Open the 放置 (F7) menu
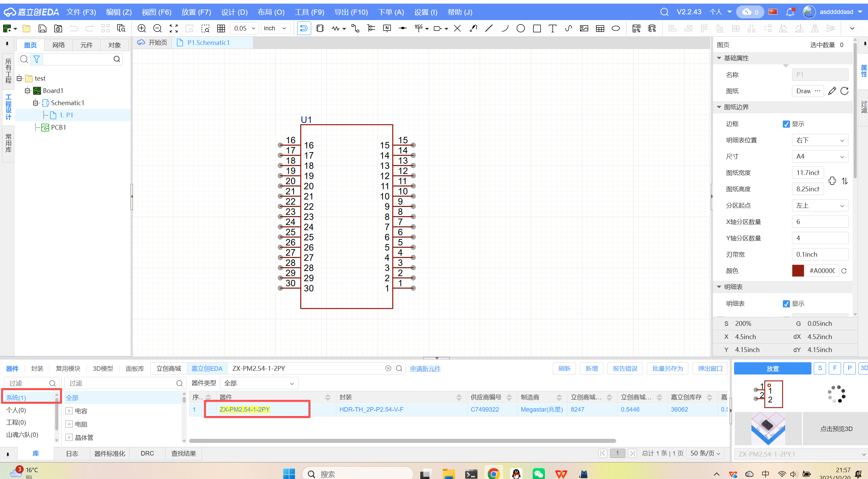 tap(196, 12)
